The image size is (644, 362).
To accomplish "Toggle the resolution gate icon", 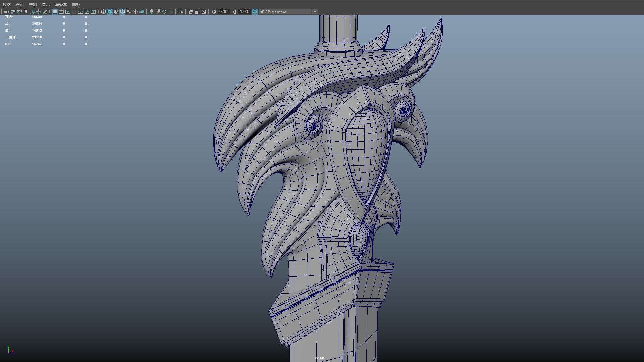I will click(68, 12).
